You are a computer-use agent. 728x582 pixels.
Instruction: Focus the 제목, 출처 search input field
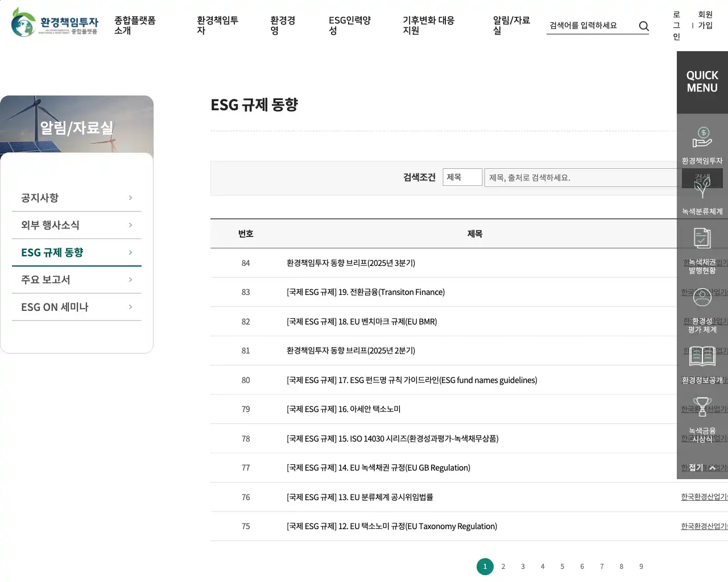point(580,178)
